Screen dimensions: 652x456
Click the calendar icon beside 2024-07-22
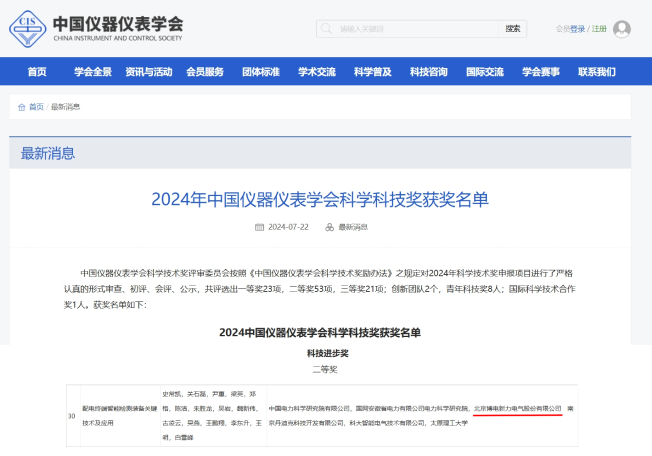tap(260, 227)
